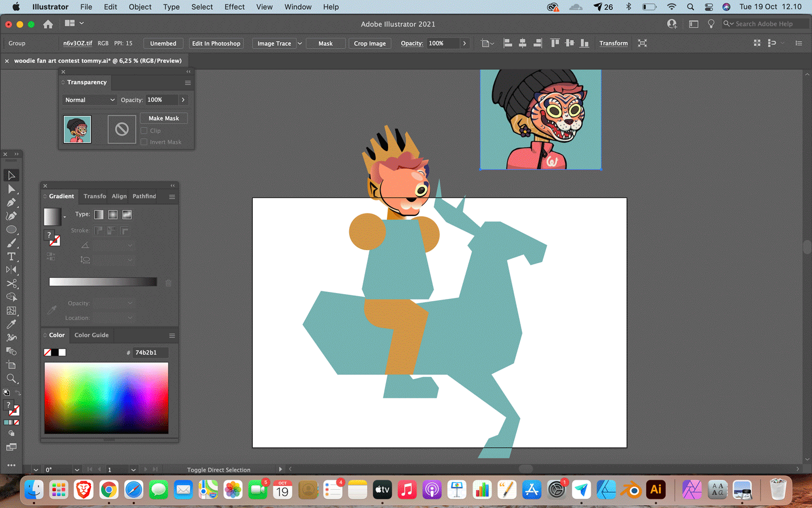Select the Eyedropper tool in toolbar
The width and height of the screenshot is (812, 508).
pos(11,324)
